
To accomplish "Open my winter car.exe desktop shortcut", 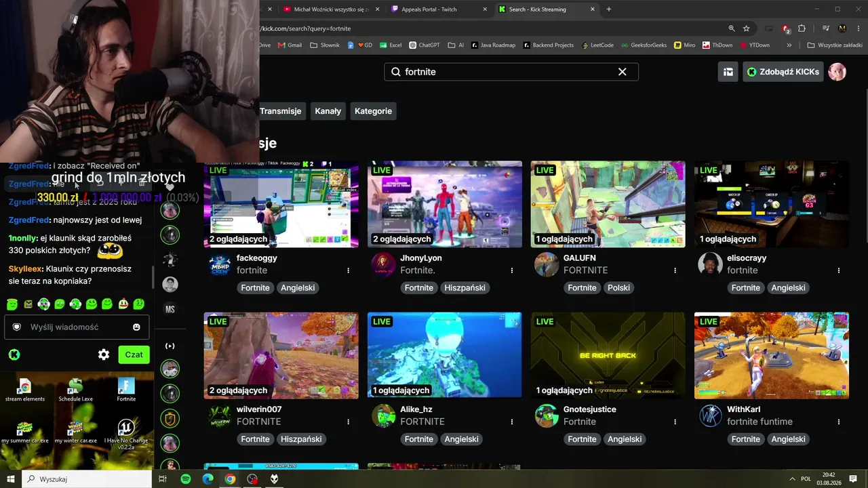I will [x=75, y=431].
